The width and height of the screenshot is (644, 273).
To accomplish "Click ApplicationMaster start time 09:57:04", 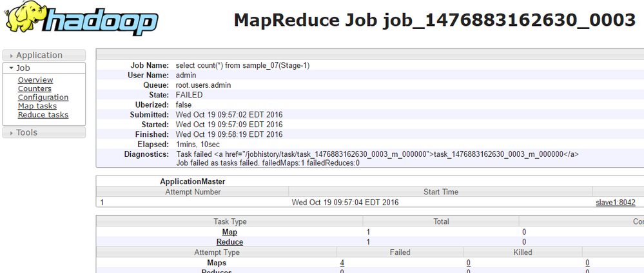I will coord(345,202).
